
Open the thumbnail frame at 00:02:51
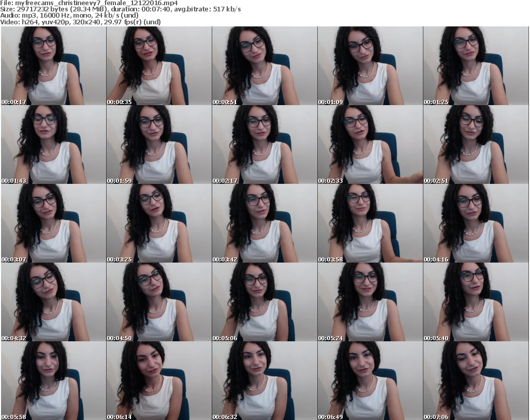click(x=476, y=144)
